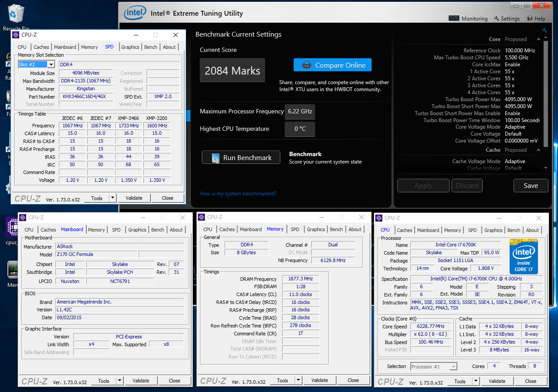Click the CPU-Z app icon in the CPU window title bar
The width and height of the screenshot is (558, 392).
(x=379, y=218)
